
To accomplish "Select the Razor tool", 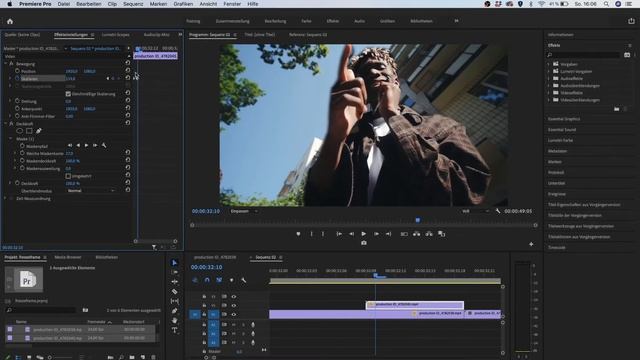I will pyautogui.click(x=174, y=291).
